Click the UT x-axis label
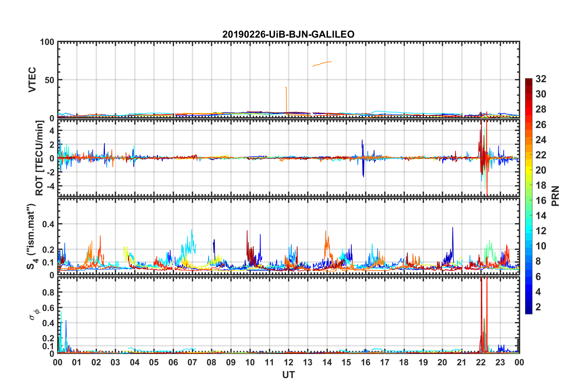 coord(288,375)
